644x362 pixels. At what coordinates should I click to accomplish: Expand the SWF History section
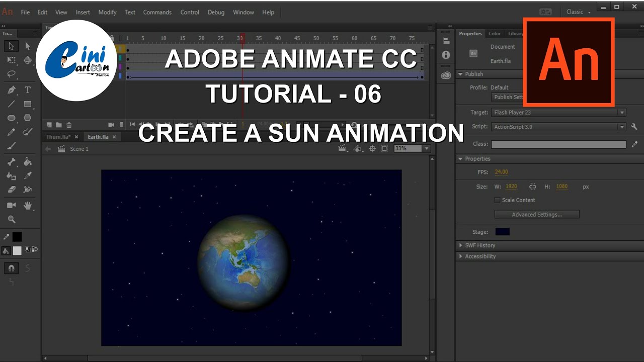460,245
